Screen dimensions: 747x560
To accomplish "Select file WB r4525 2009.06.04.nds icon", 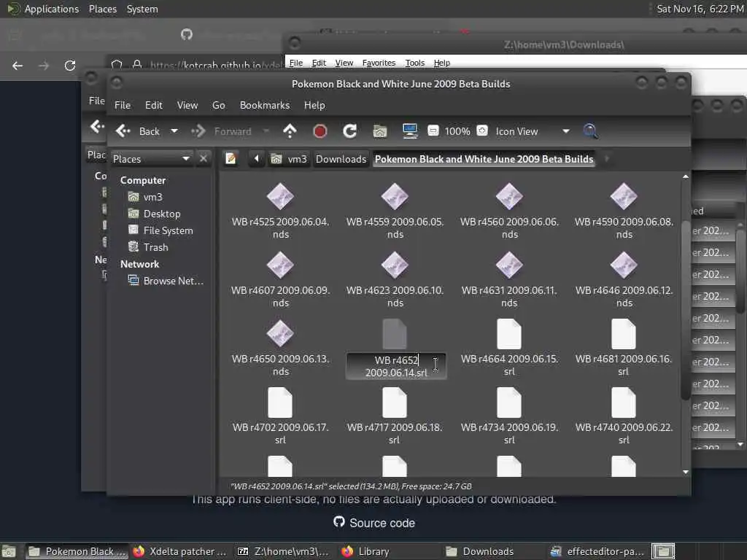I will pyautogui.click(x=280, y=195).
